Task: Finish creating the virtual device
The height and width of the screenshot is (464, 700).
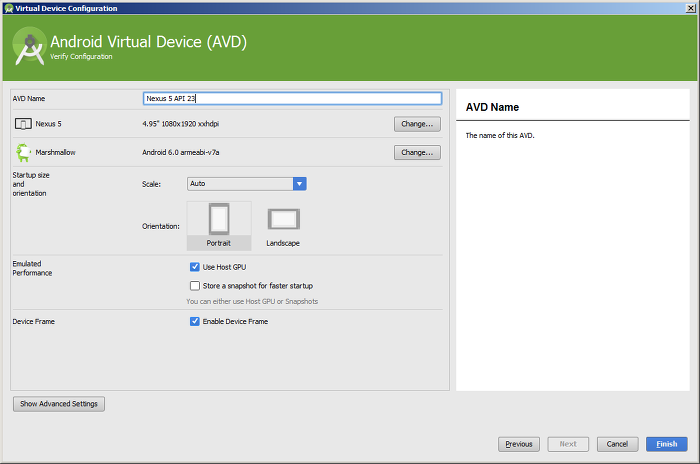Action: (x=667, y=444)
